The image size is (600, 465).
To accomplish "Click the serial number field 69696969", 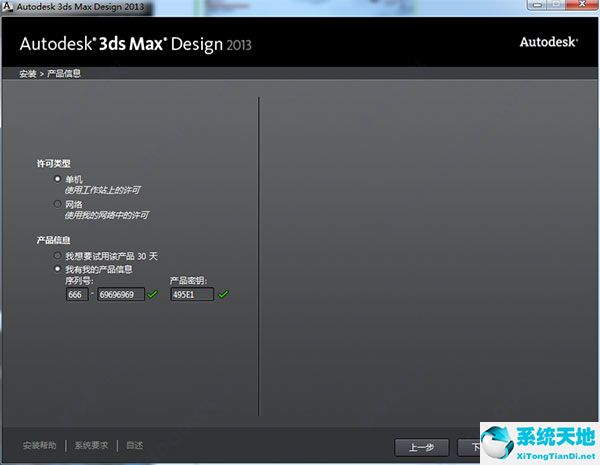I will [x=121, y=294].
